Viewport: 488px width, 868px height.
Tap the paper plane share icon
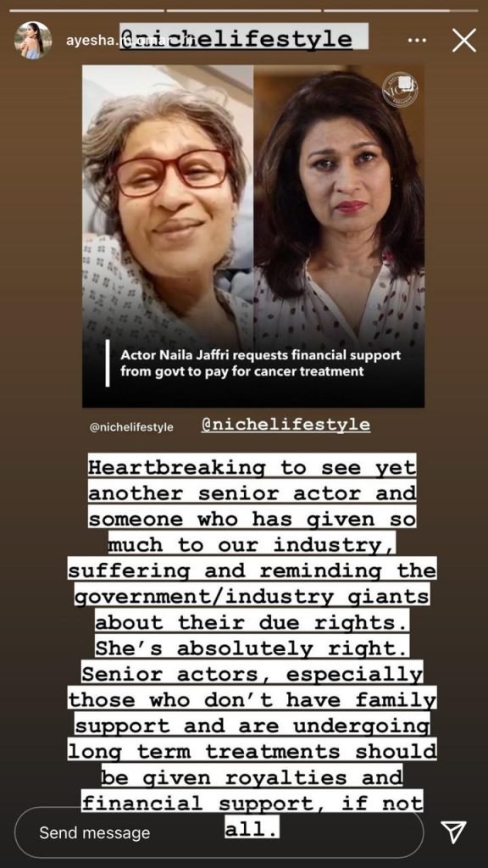tap(453, 832)
